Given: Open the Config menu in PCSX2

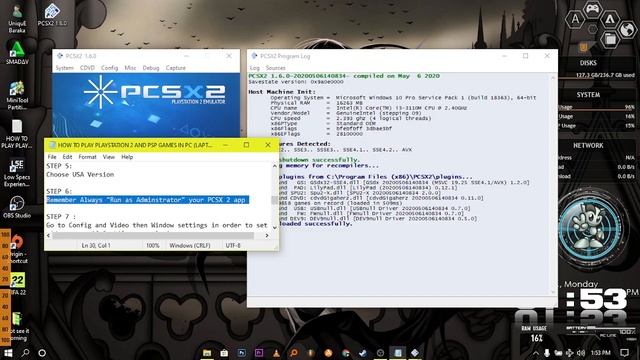Looking at the screenshot, I should coord(109,68).
